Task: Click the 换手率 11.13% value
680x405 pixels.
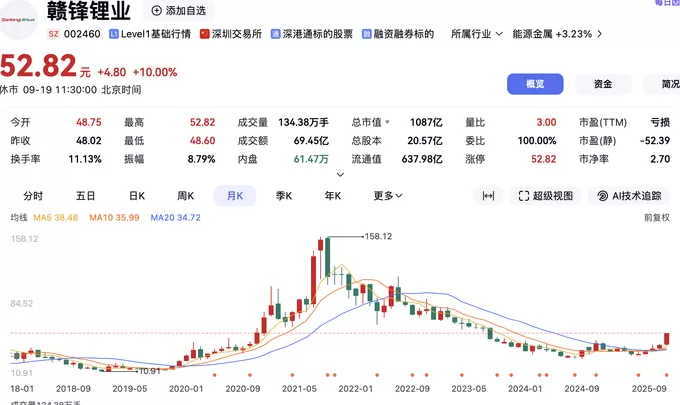Action: (x=85, y=159)
